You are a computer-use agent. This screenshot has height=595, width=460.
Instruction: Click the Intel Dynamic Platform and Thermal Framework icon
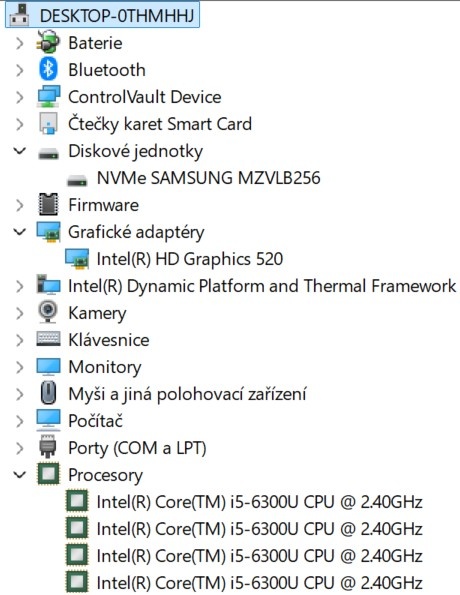(48, 286)
